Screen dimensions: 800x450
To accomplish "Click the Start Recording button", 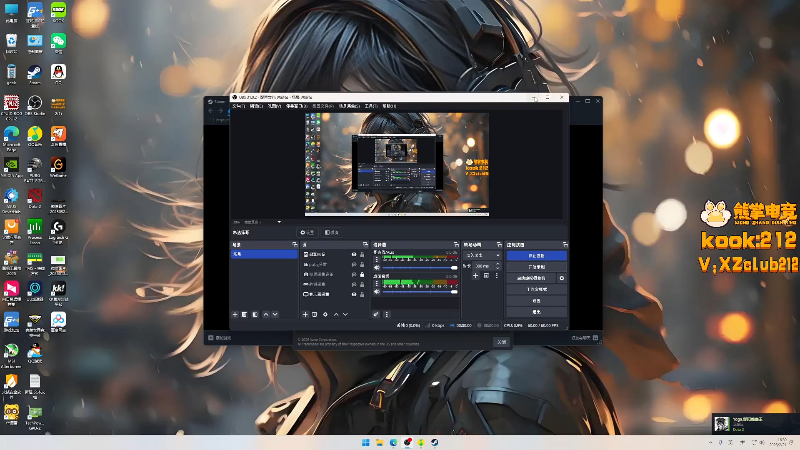I will click(x=536, y=267).
